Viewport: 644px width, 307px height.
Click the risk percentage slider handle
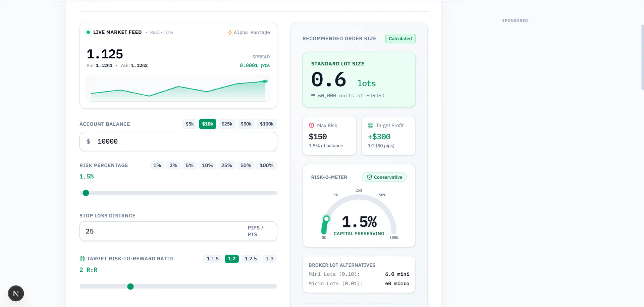point(86,193)
